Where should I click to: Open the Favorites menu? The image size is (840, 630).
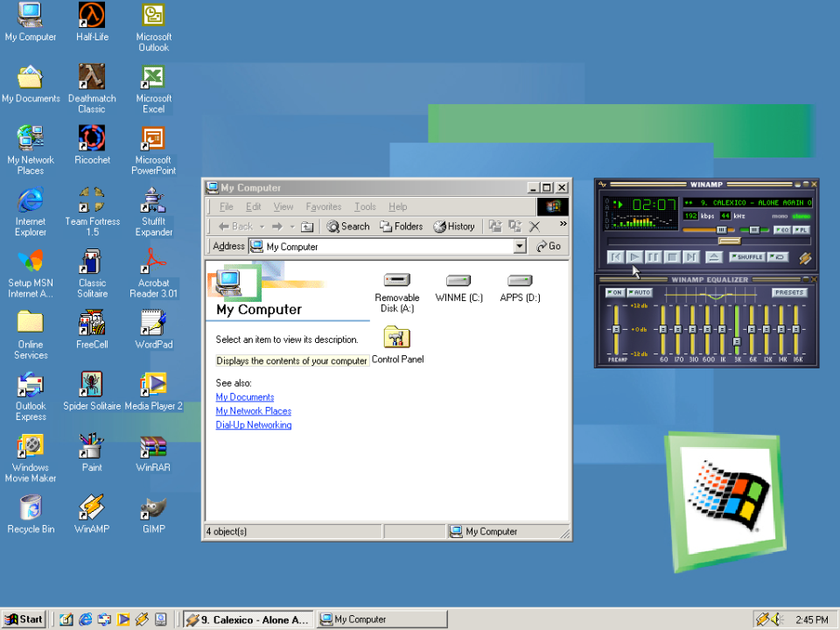324,206
